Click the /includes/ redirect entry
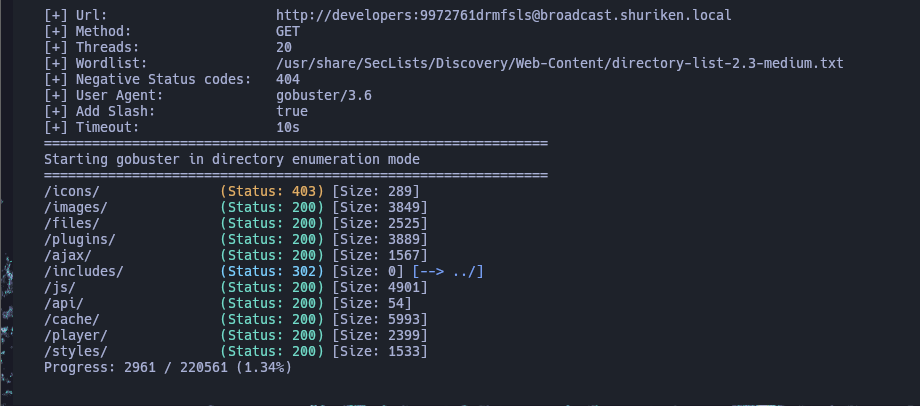The image size is (920, 406). pos(84,272)
